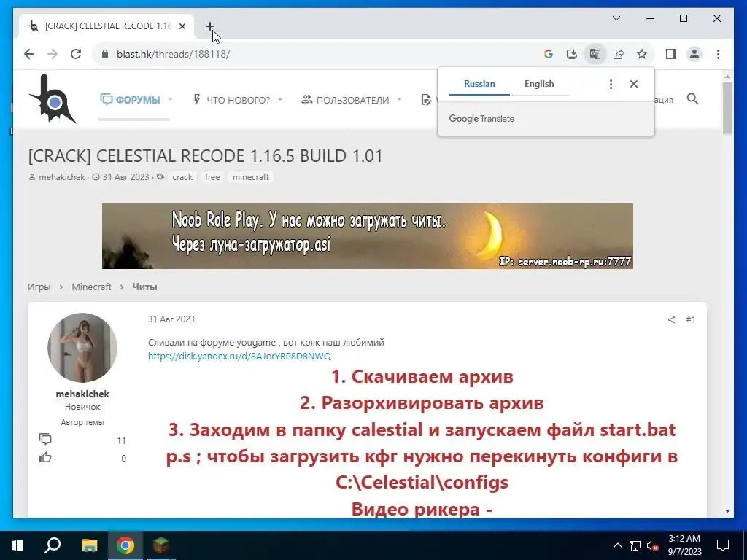Click the scrollbar down arrow
The image size is (747, 560).
tap(727, 511)
